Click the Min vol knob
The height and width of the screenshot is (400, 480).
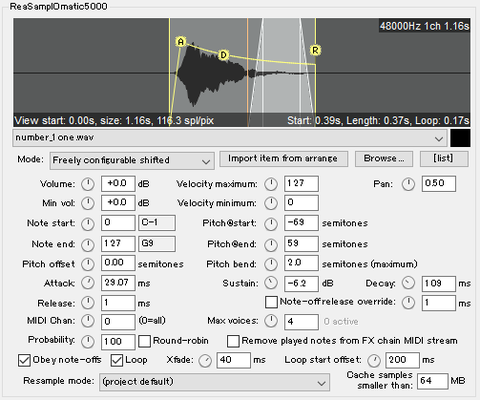click(88, 203)
